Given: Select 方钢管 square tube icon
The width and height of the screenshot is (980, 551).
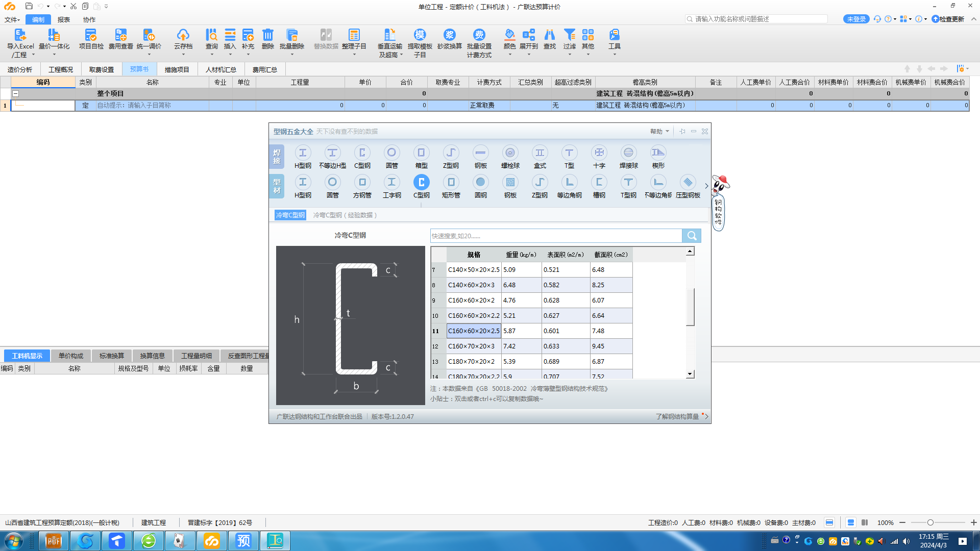Looking at the screenshot, I should pyautogui.click(x=362, y=182).
